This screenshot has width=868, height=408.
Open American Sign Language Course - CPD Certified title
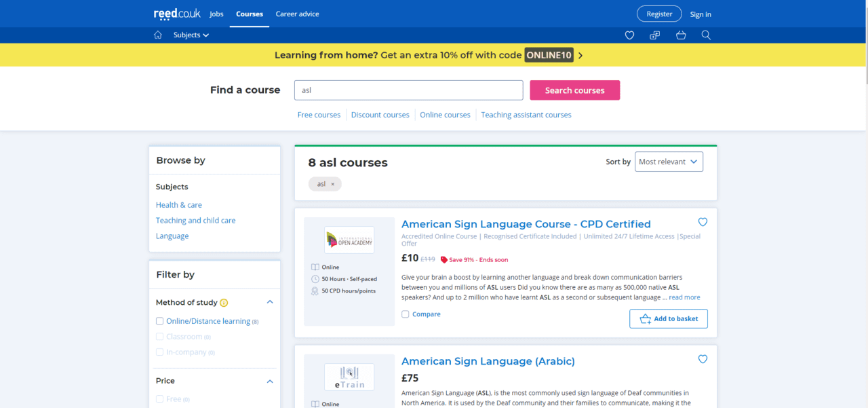pyautogui.click(x=526, y=224)
